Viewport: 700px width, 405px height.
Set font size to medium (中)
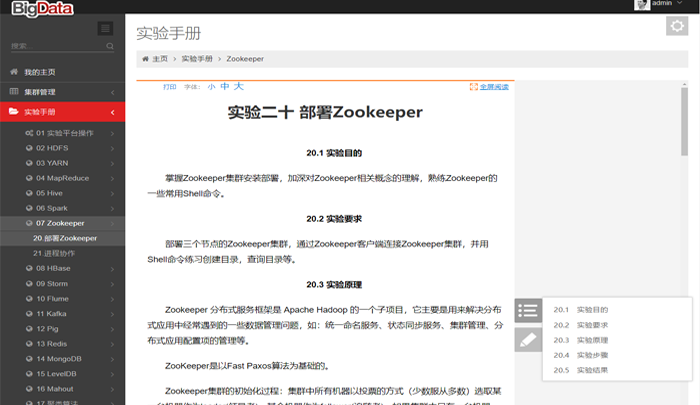tap(224, 88)
